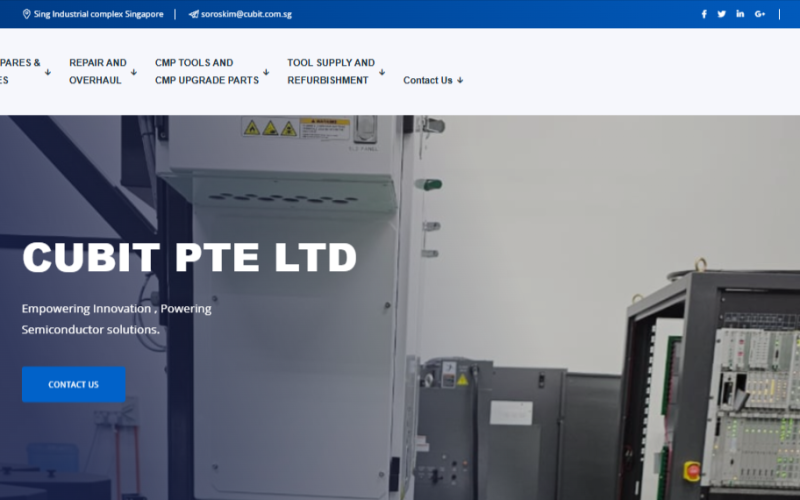The height and width of the screenshot is (500, 800).
Task: Open the Facebook social icon
Action: click(x=704, y=14)
